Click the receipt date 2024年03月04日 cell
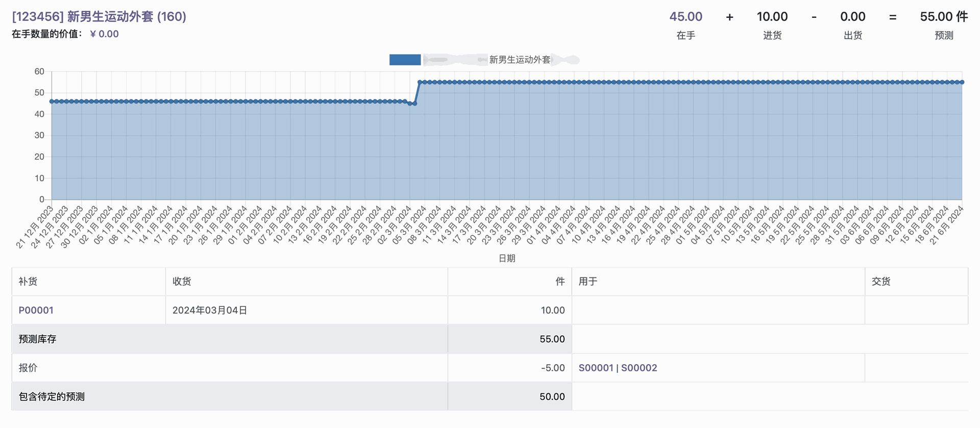This screenshot has height=428, width=980. click(210, 310)
